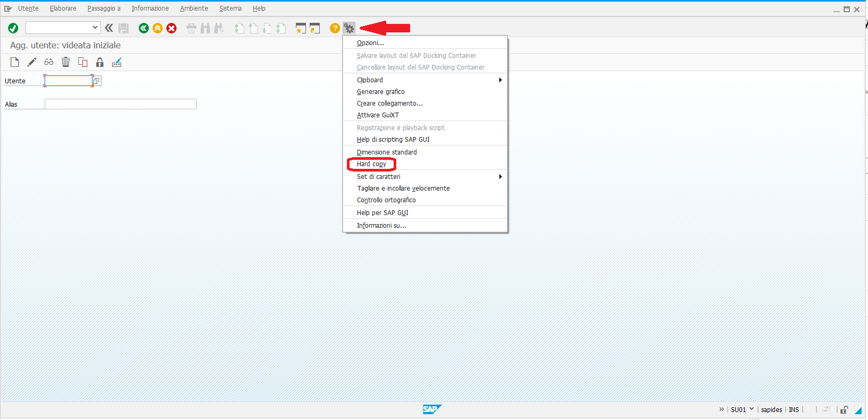Open the Elaborare menu
This screenshot has height=420, width=868.
pyautogui.click(x=63, y=8)
